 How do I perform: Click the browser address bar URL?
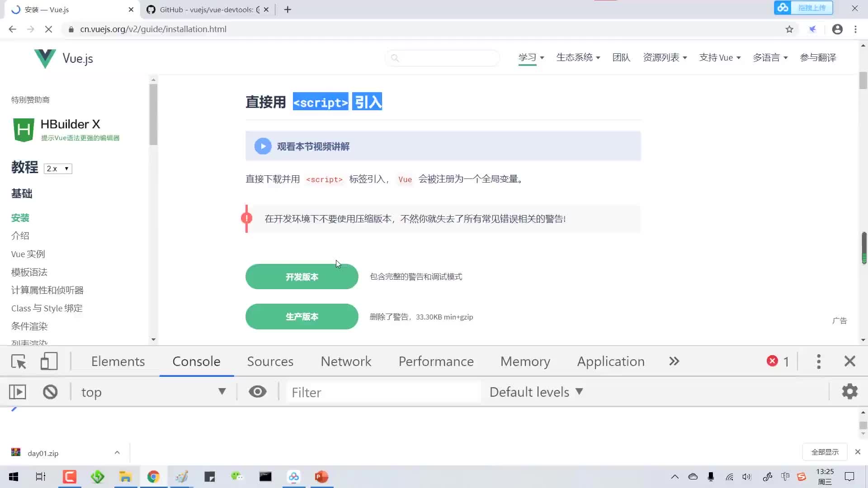pyautogui.click(x=153, y=29)
